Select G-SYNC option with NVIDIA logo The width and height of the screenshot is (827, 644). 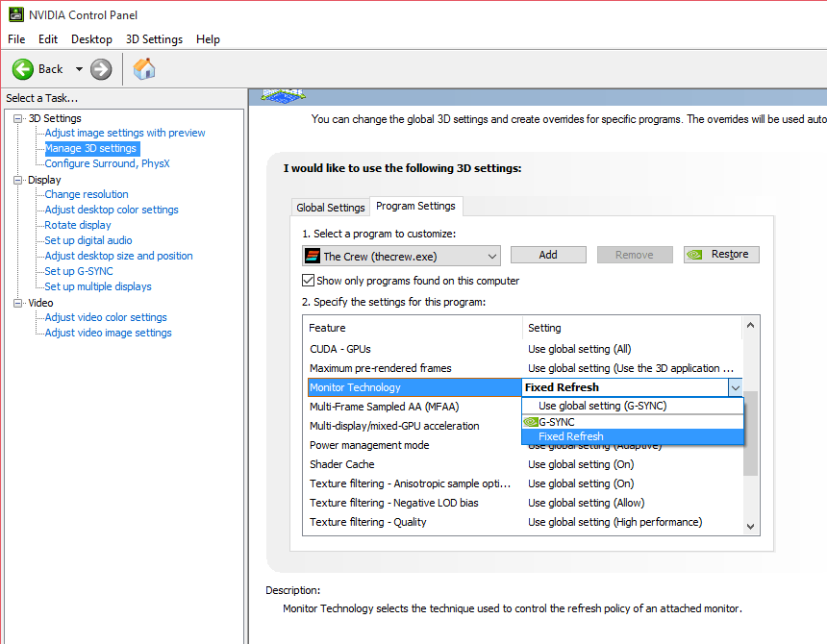click(556, 421)
